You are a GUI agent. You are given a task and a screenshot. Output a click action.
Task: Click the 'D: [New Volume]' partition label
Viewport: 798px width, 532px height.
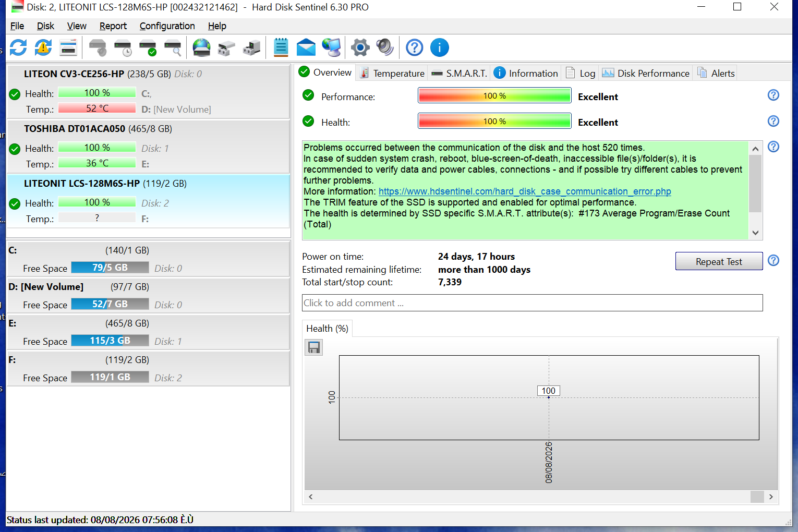click(46, 287)
